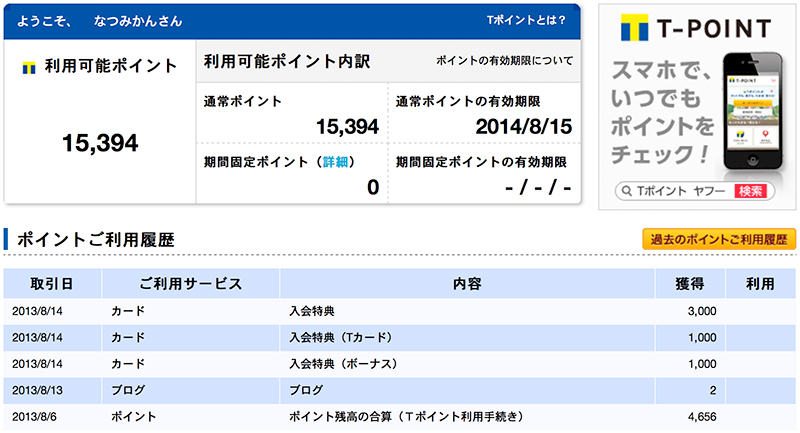
Task: Open the 詳細 link for 期間固定ポイント
Action: pos(335,162)
